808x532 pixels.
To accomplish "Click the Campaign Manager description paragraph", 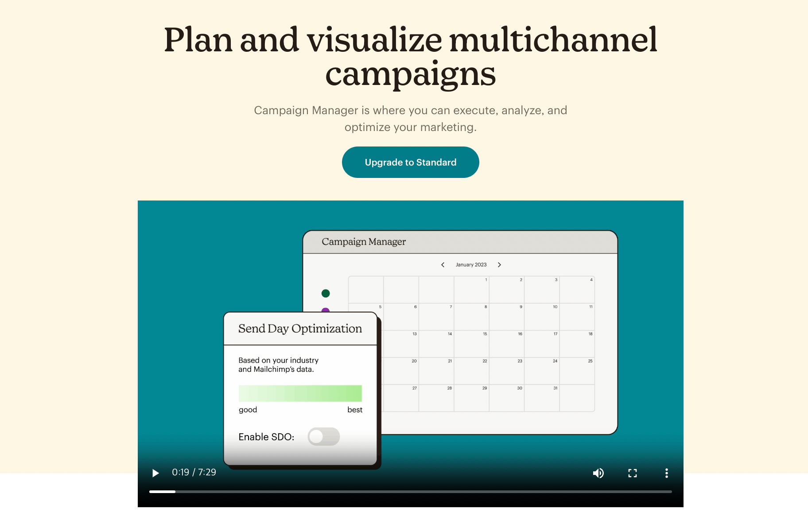I will (x=410, y=119).
